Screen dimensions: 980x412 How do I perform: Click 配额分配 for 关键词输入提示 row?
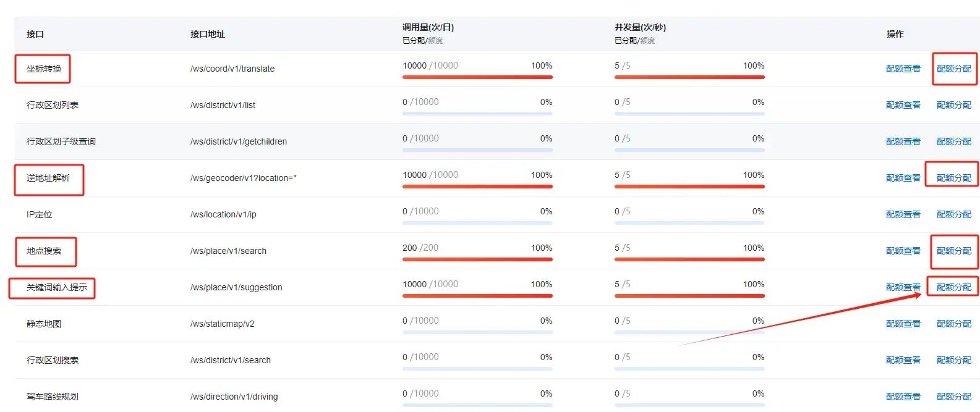point(953,287)
